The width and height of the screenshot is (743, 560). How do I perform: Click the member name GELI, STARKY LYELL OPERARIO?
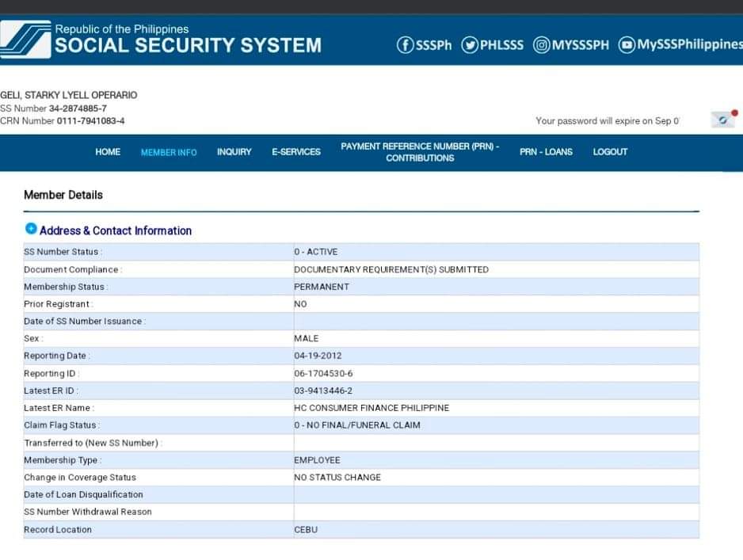69,95
